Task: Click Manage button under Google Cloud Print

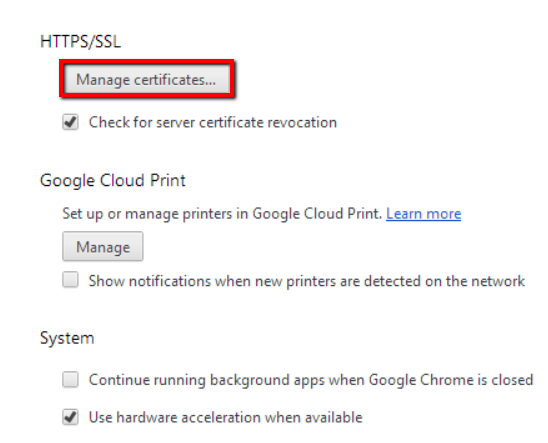Action: pos(103,247)
